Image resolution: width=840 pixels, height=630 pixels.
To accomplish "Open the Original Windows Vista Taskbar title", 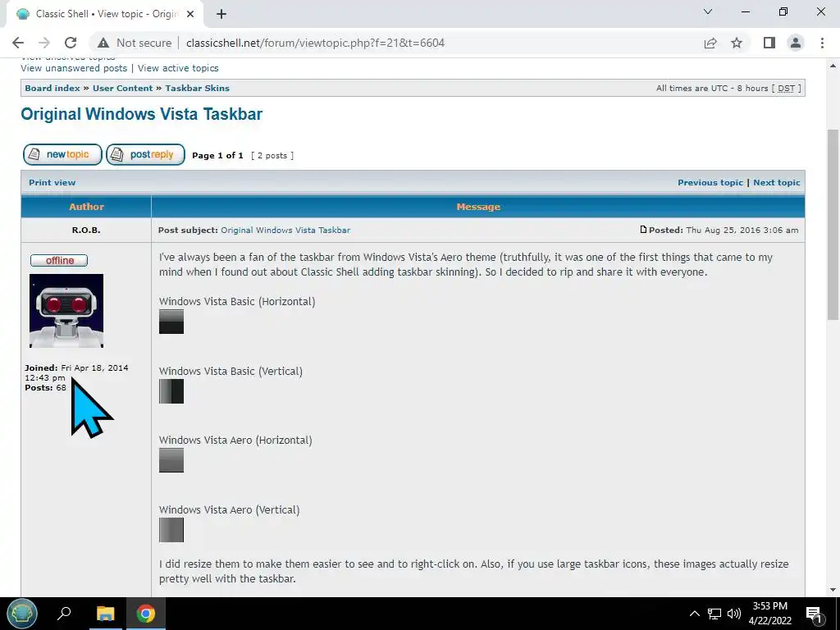I will 141,114.
